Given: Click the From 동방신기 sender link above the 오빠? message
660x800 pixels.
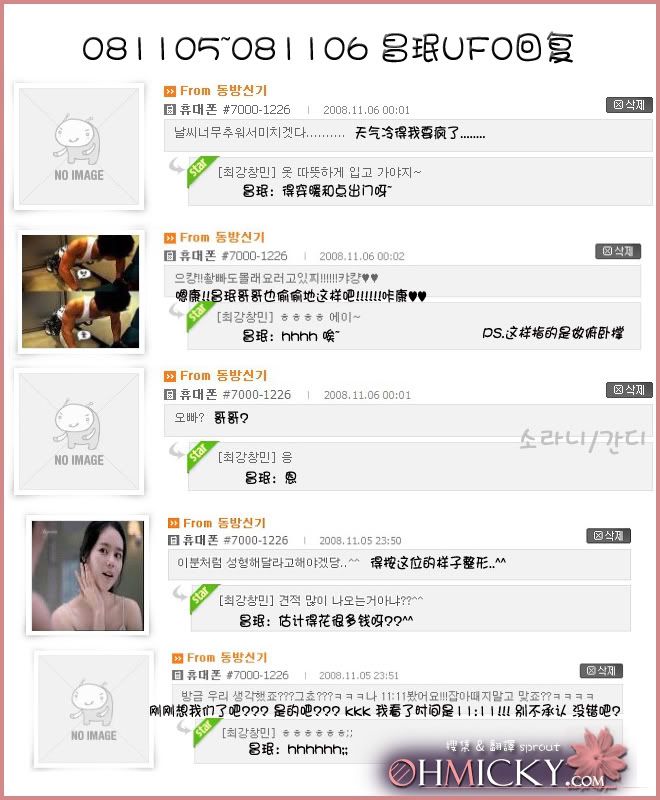Looking at the screenshot, I should [x=223, y=376].
